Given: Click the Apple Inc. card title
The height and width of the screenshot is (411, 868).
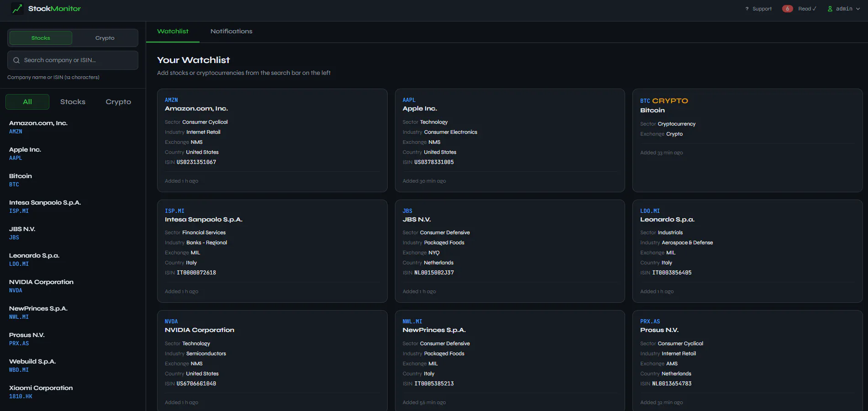Looking at the screenshot, I should click(420, 109).
